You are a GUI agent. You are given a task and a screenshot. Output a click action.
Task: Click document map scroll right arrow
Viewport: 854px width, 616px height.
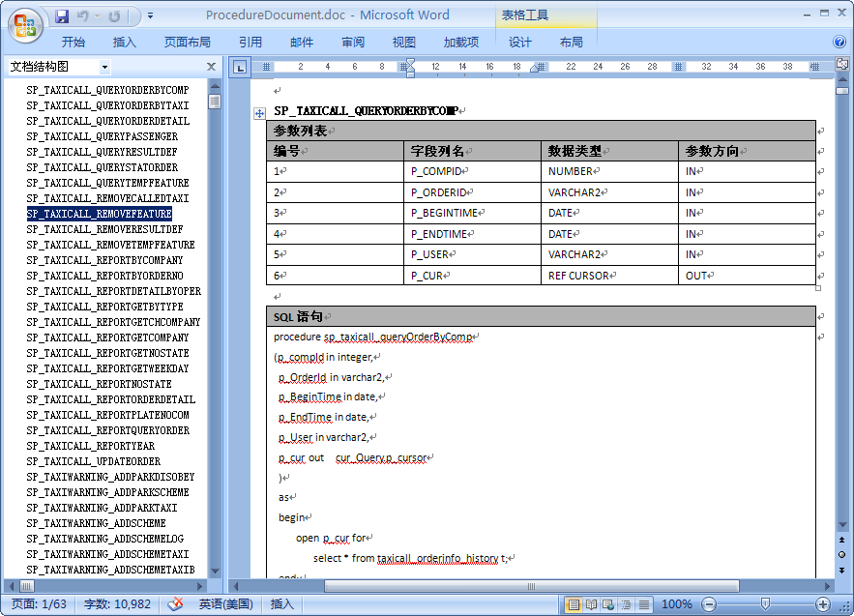click(200, 586)
